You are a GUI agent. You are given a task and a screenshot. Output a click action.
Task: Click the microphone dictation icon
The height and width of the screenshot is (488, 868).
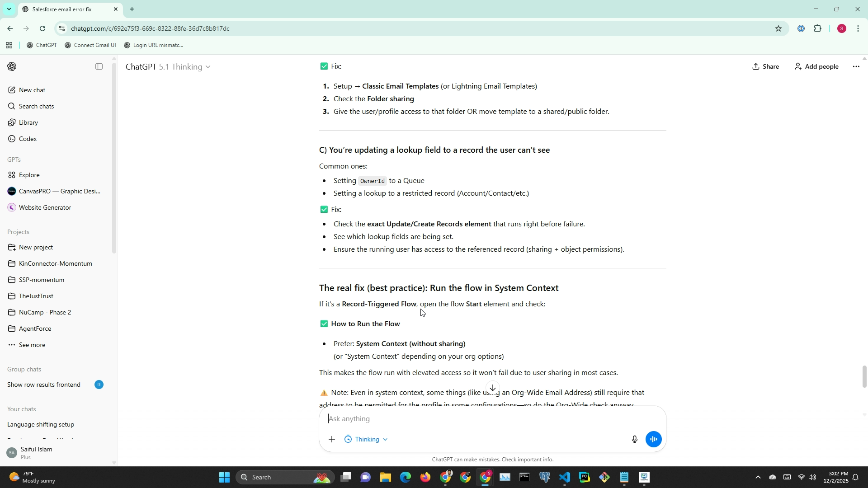(x=634, y=439)
